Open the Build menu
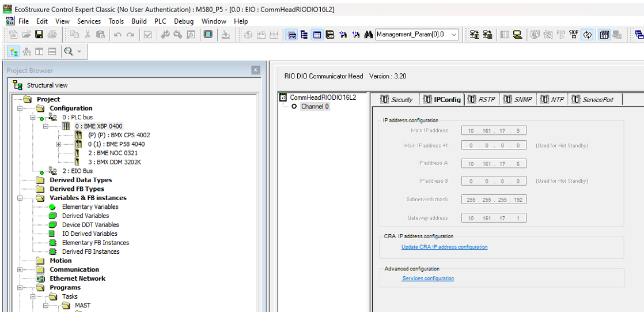The image size is (644, 312). [x=139, y=21]
